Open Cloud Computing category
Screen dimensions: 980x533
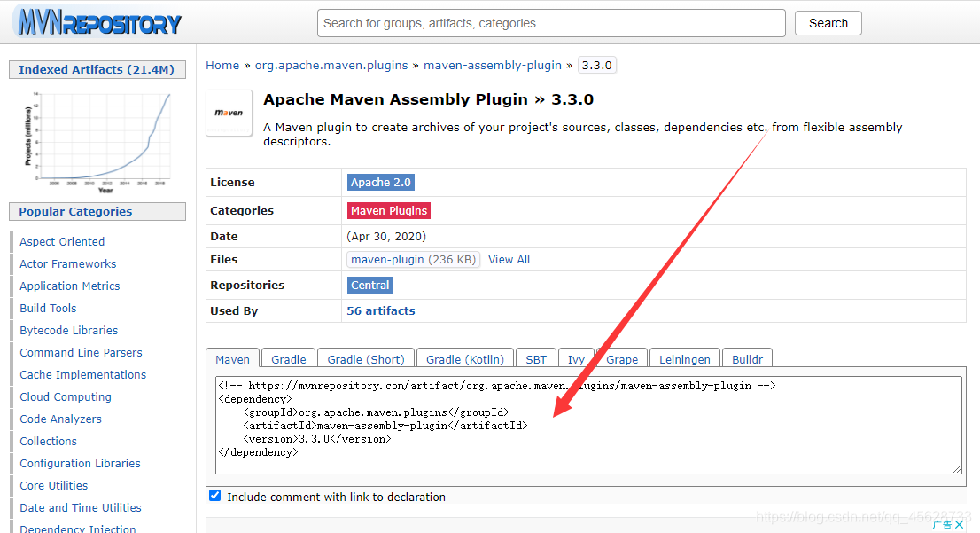[66, 396]
